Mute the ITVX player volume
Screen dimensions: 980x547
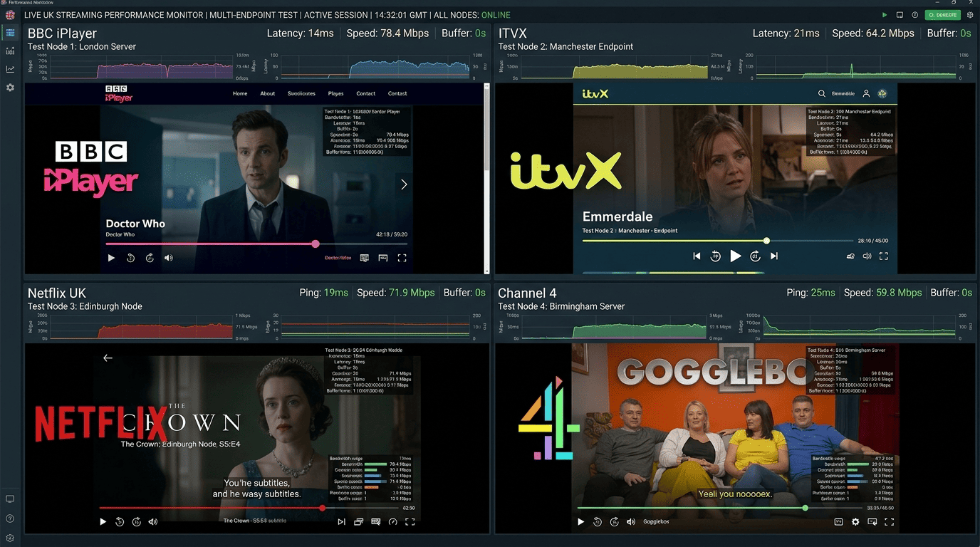867,256
